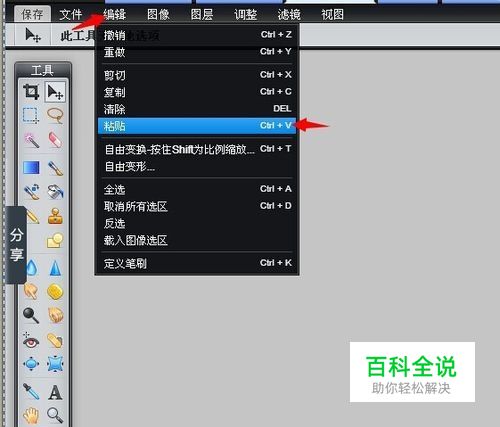The image size is (500, 427).
Task: Choose 撤销 from the edit menu
Action: pyautogui.click(x=197, y=35)
